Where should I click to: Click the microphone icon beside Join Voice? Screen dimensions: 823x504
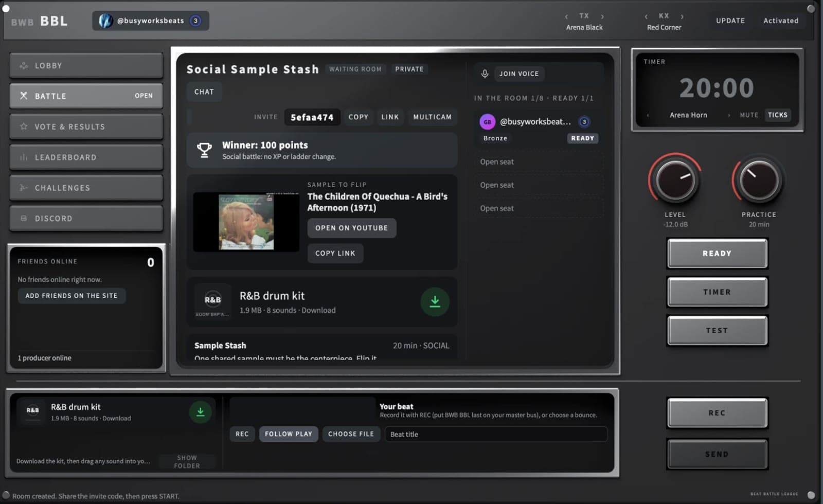pos(485,74)
